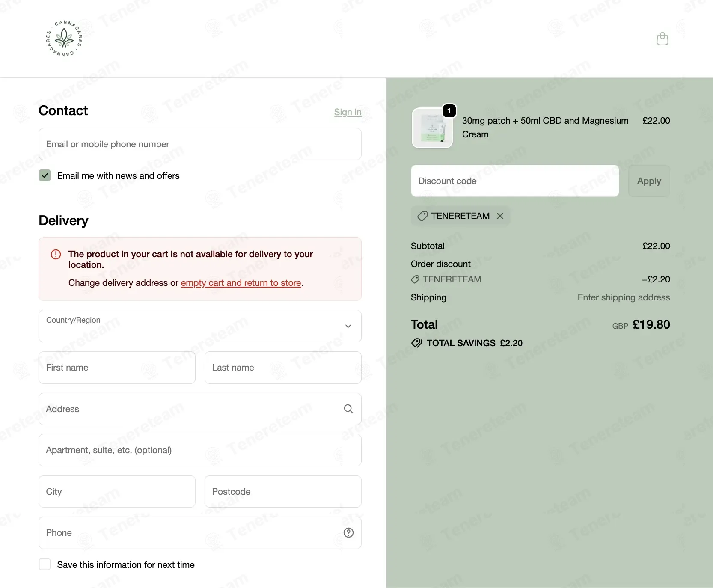Click the Postcode input field
713x588 pixels.
283,492
